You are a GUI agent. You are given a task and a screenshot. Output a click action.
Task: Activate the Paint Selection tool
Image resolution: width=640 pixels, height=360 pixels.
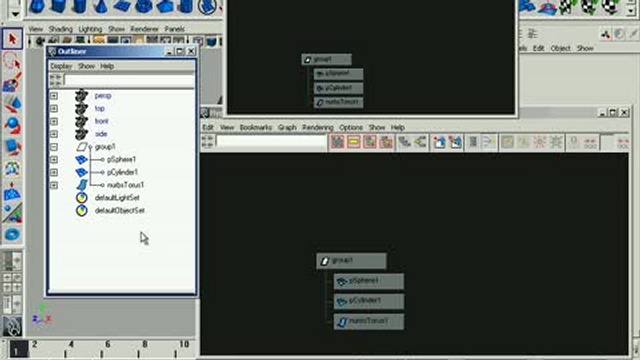[x=12, y=83]
